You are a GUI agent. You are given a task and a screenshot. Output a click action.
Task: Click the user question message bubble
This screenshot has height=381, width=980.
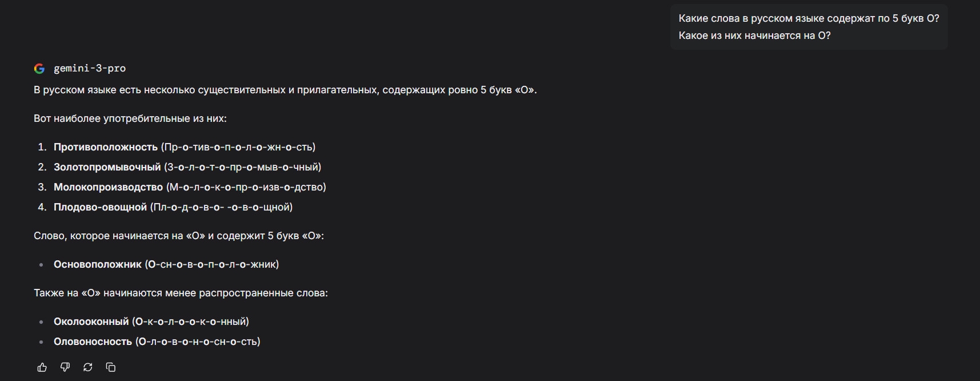coord(809,27)
